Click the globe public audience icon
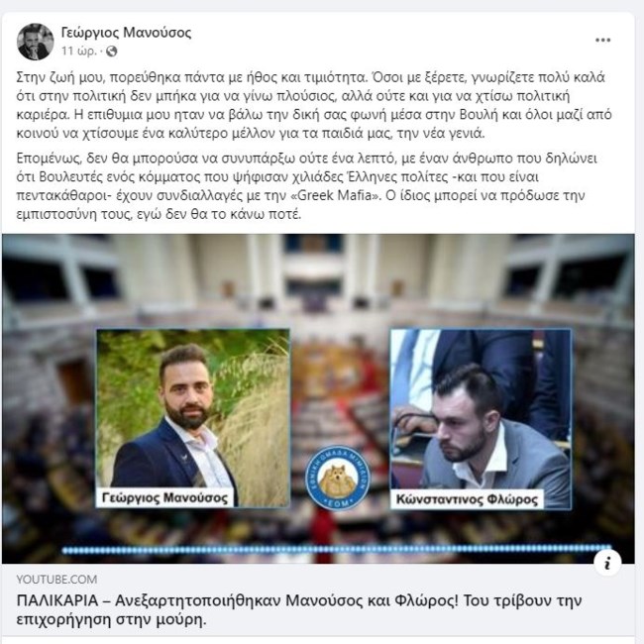 pyautogui.click(x=112, y=51)
